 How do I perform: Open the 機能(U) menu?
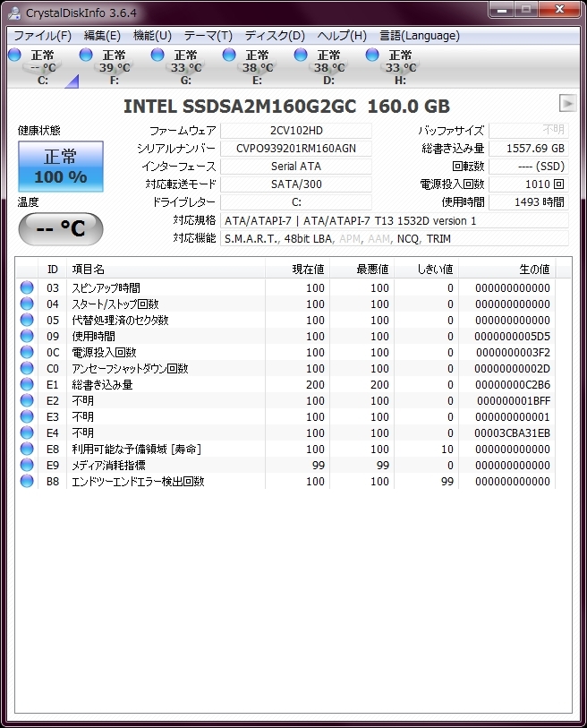point(152,36)
